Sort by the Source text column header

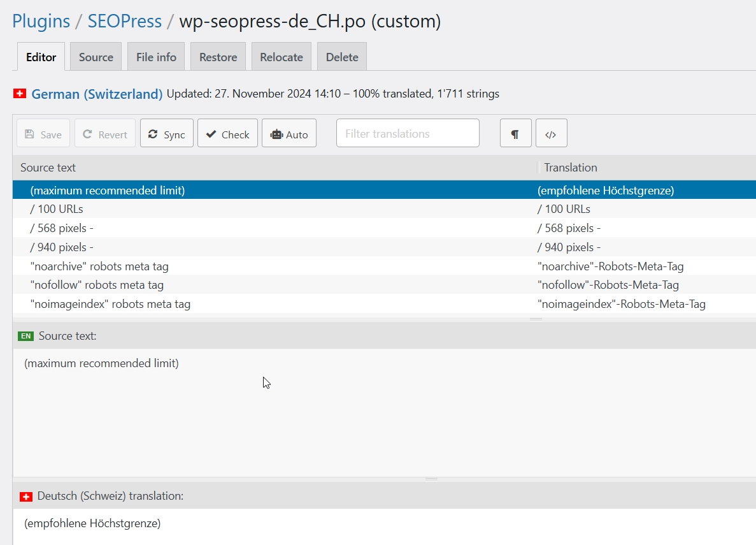point(48,168)
